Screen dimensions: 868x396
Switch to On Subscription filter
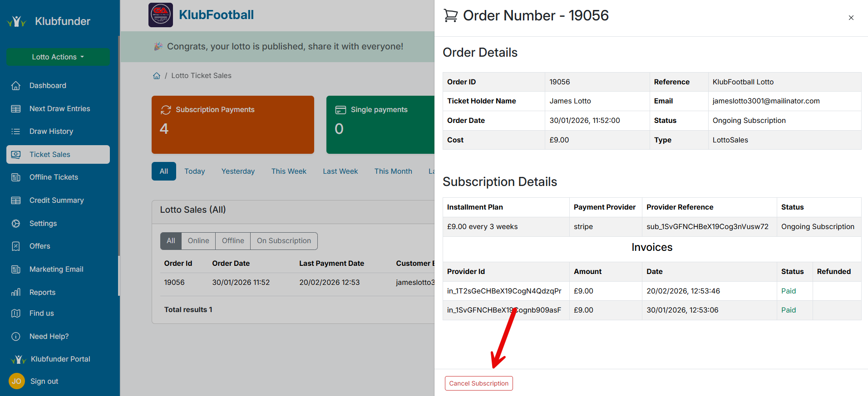pyautogui.click(x=284, y=241)
